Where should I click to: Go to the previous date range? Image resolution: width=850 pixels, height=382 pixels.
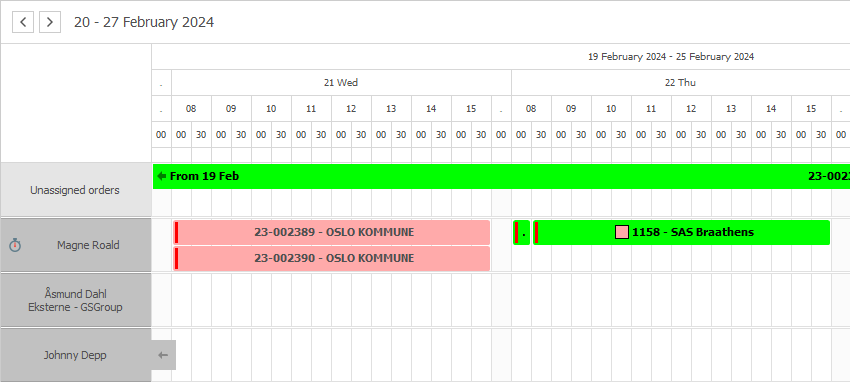pyautogui.click(x=23, y=22)
